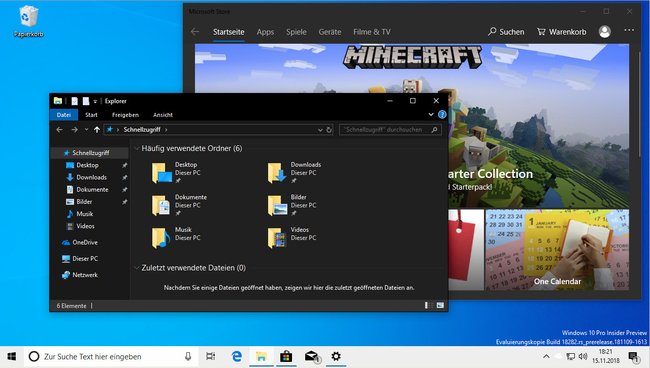Open Microsoft Store more options ellipsis
Viewport: 650px width, 368px height.
(x=629, y=30)
